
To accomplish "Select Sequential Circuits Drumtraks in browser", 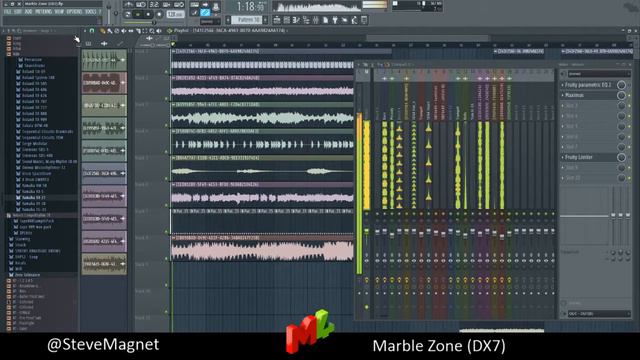I will [47, 132].
